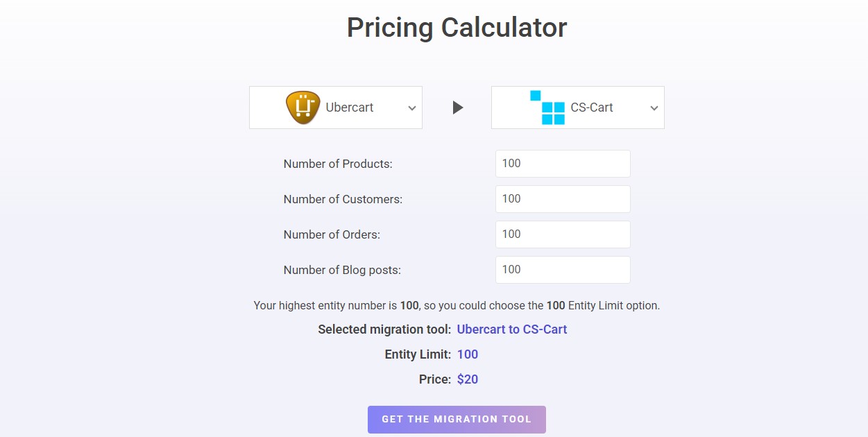The height and width of the screenshot is (437, 868).
Task: Click the Number of Products input field
Action: 562,163
